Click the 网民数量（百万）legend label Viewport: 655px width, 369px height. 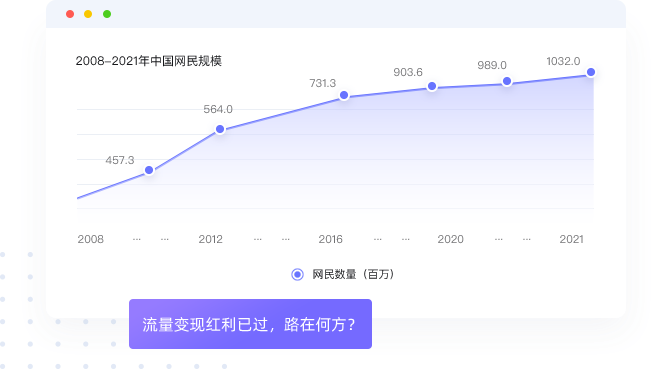(353, 275)
